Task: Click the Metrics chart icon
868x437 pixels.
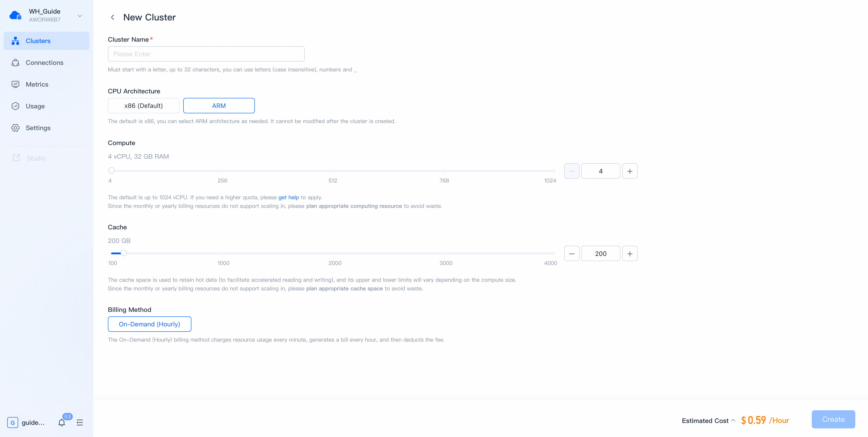Action: [15, 84]
